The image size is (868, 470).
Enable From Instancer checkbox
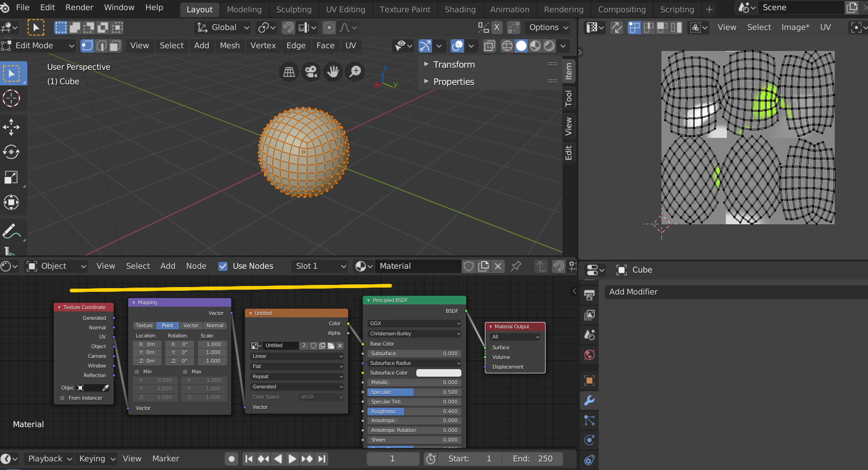coord(63,398)
